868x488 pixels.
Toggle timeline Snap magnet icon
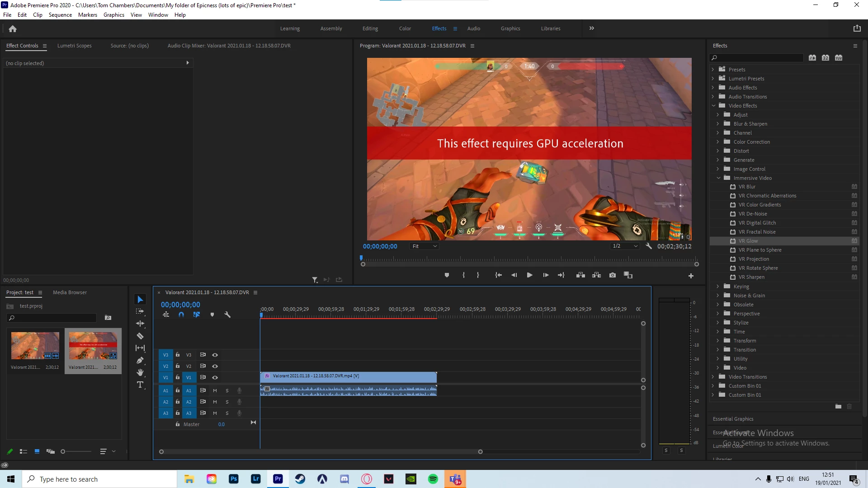pyautogui.click(x=181, y=314)
